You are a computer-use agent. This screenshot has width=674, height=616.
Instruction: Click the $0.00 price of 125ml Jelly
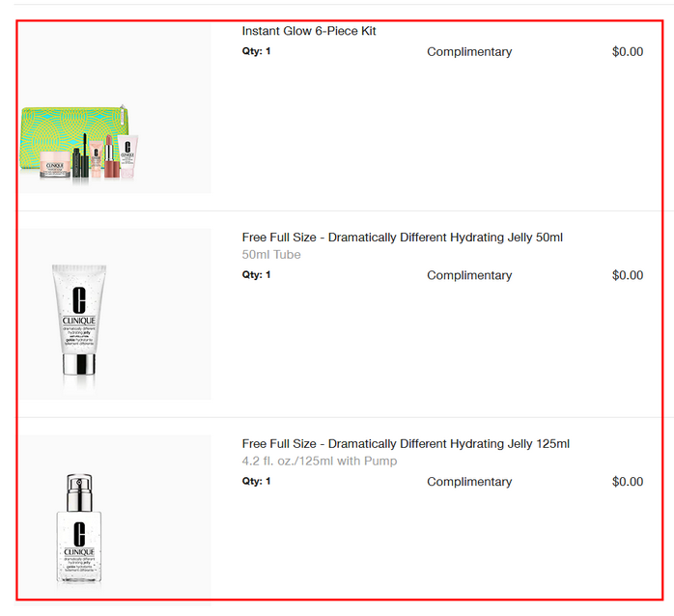click(628, 482)
